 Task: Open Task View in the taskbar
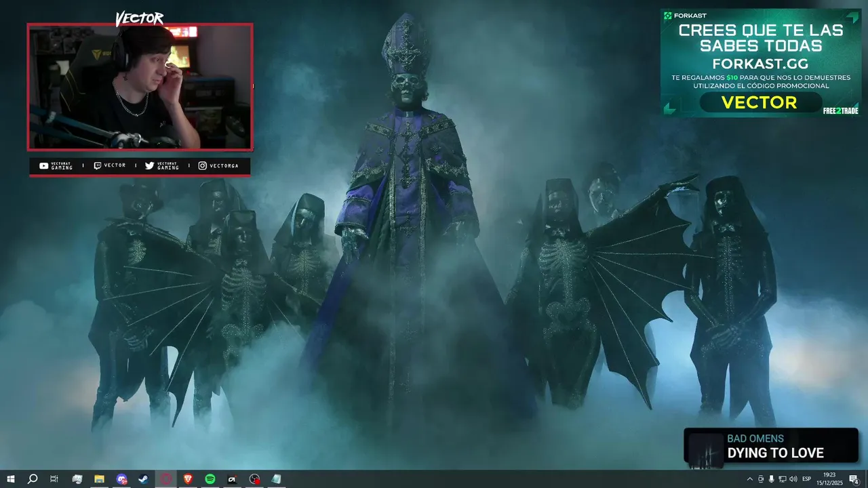[54, 479]
